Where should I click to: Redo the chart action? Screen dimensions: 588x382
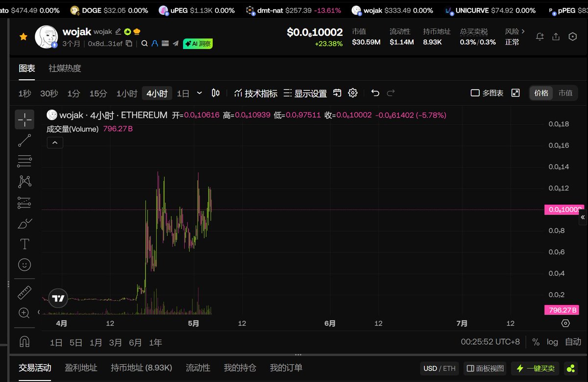click(391, 93)
